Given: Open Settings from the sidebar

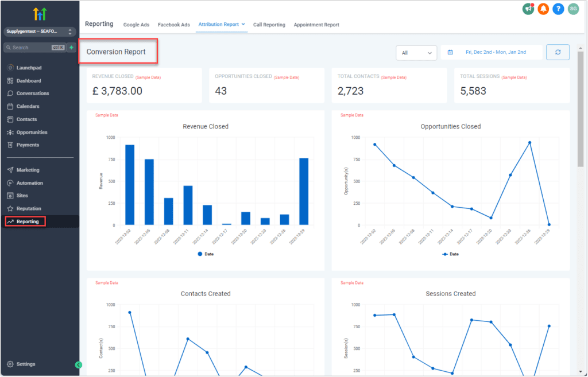Looking at the screenshot, I should 25,364.
